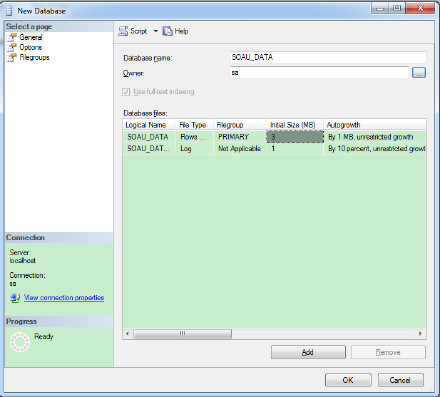
Task: Click the New Database title bar icon
Action: 9,11
